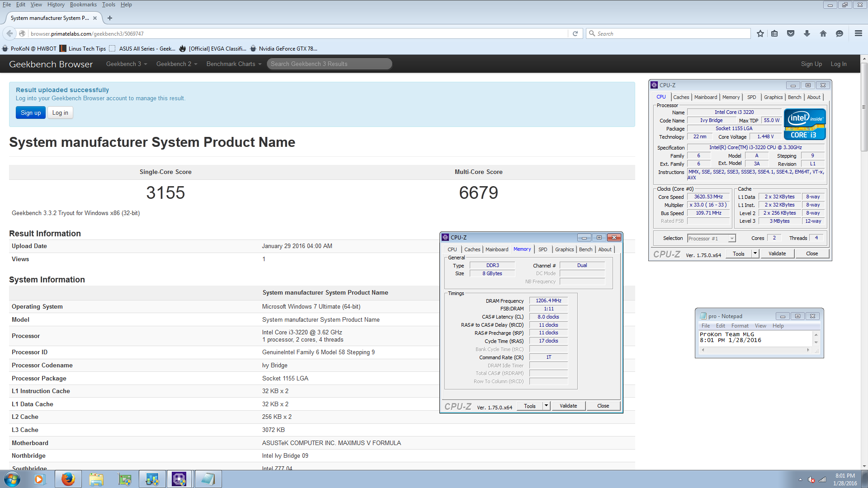Image resolution: width=868 pixels, height=488 pixels.
Task: Open Firefox from the taskbar
Action: (x=68, y=479)
